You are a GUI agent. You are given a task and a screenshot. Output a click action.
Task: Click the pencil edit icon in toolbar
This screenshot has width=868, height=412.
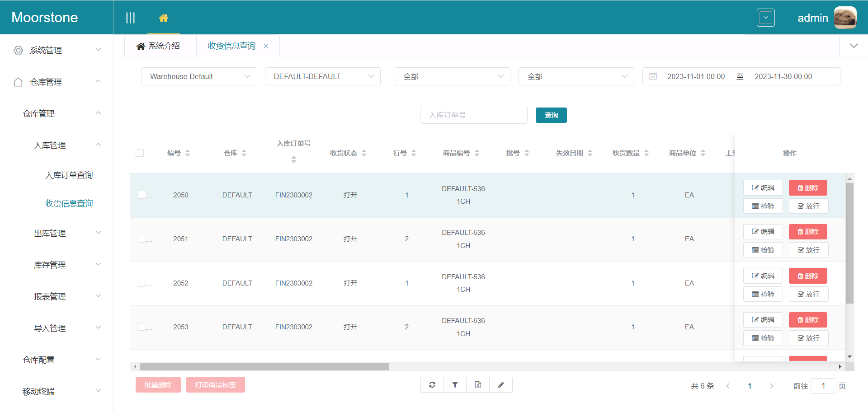click(x=501, y=385)
